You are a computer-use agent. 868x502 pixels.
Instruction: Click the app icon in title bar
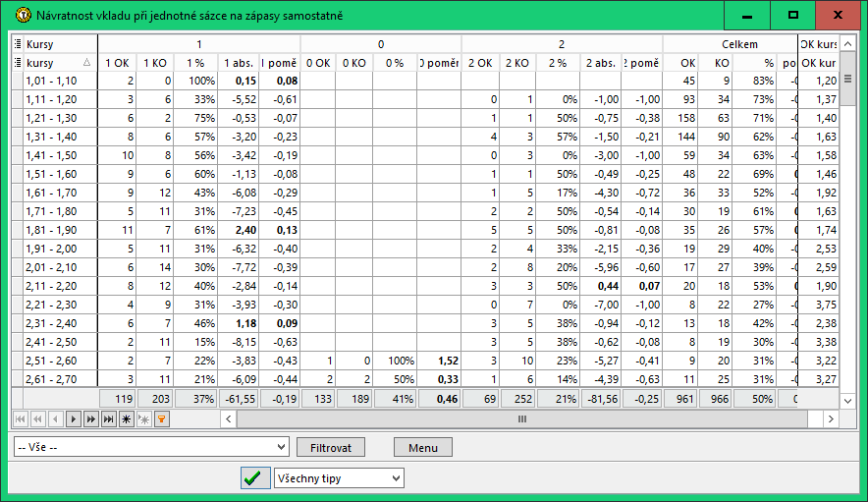[x=24, y=15]
